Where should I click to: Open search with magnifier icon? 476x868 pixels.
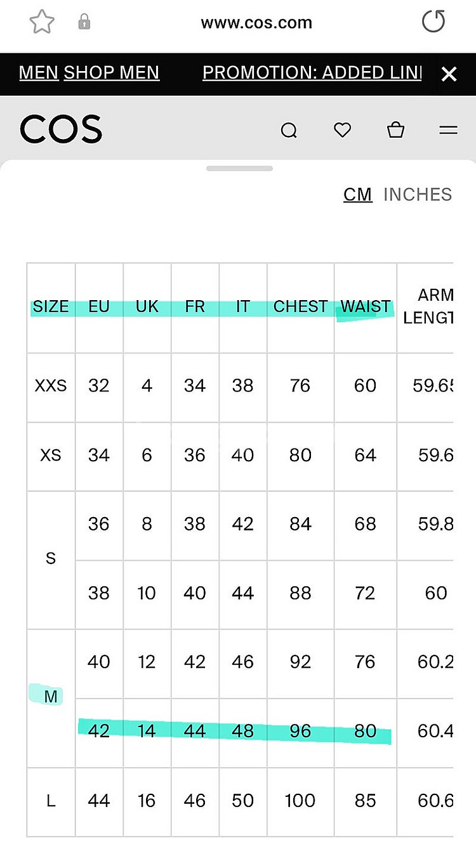click(289, 131)
